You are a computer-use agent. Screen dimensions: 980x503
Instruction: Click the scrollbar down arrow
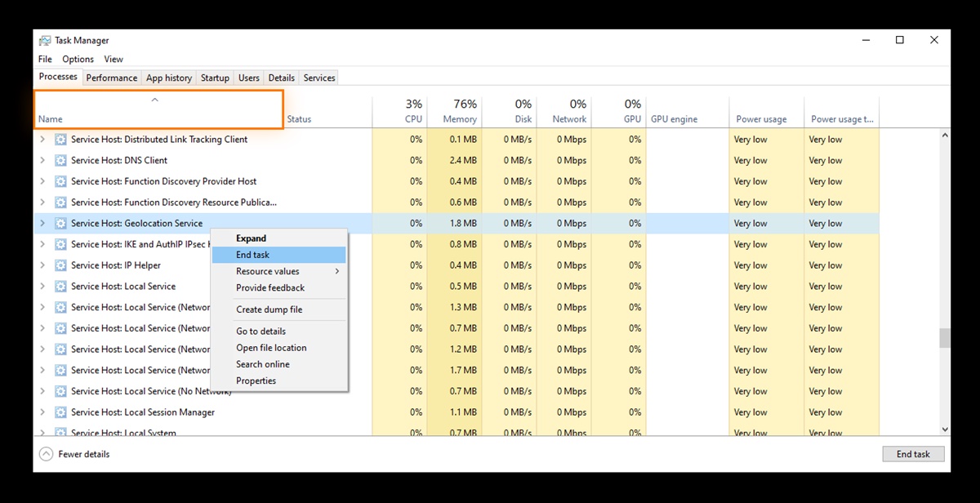946,431
